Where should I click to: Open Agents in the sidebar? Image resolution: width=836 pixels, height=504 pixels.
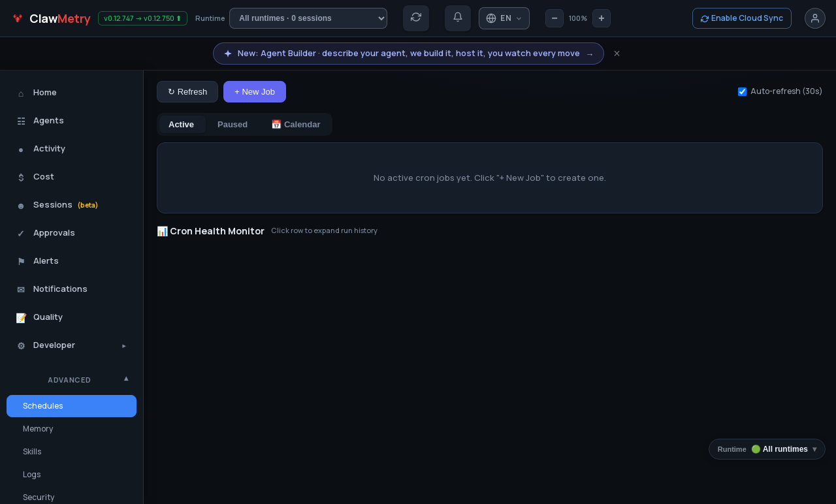coord(71,121)
